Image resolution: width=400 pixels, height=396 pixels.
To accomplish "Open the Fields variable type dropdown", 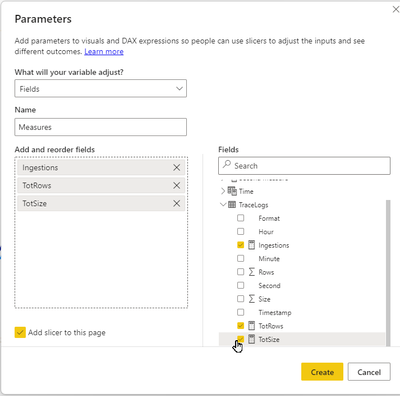I will click(100, 89).
